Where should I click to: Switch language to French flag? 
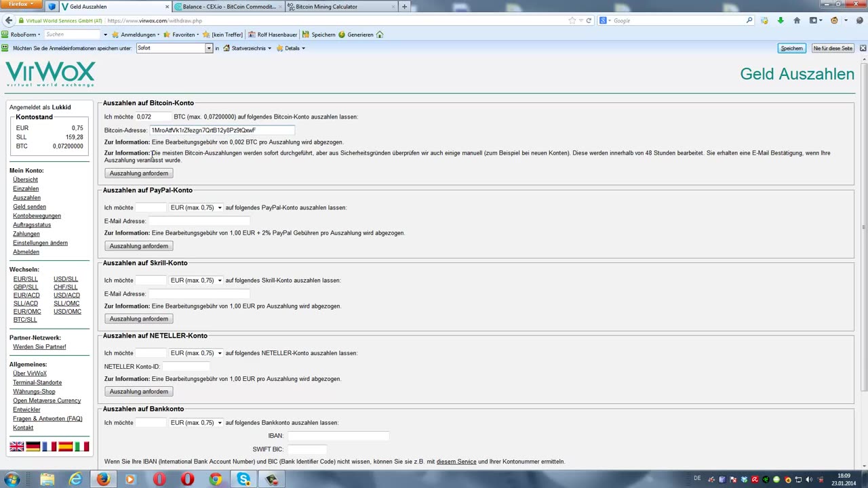click(49, 446)
